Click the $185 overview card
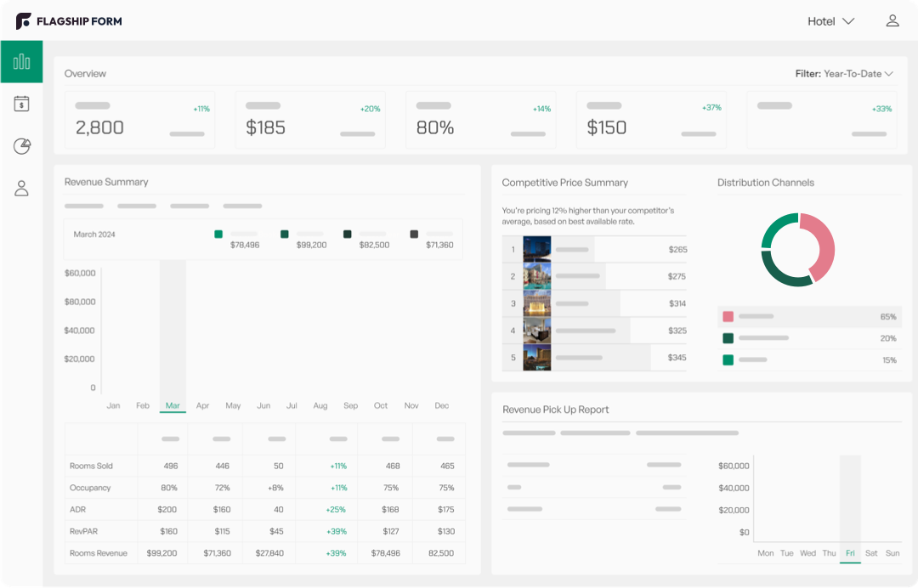The image size is (918, 588). click(x=310, y=120)
